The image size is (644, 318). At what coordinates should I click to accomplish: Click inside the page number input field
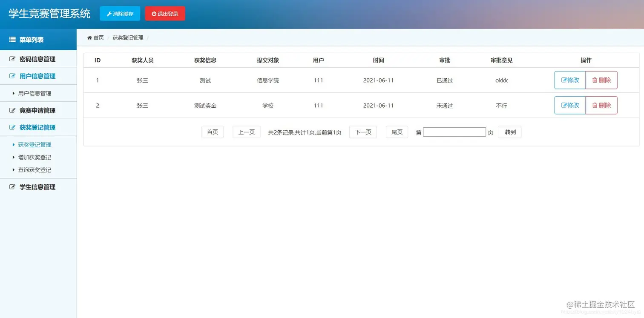[x=454, y=132]
